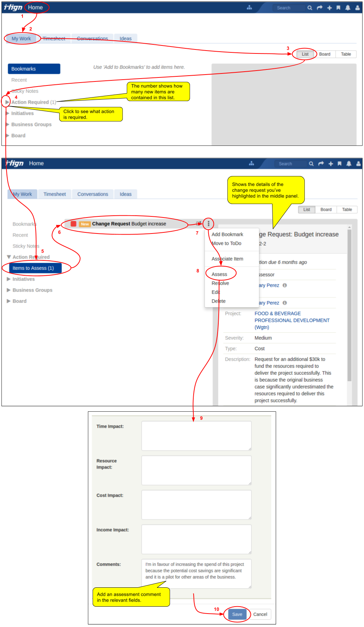Expand Initiatives node in second screenshot

tap(9, 279)
